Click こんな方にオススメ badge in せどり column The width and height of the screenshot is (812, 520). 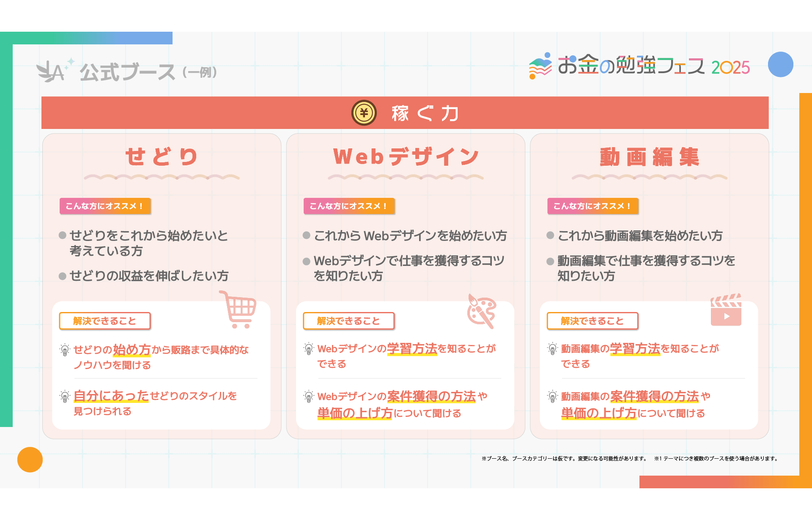[105, 206]
